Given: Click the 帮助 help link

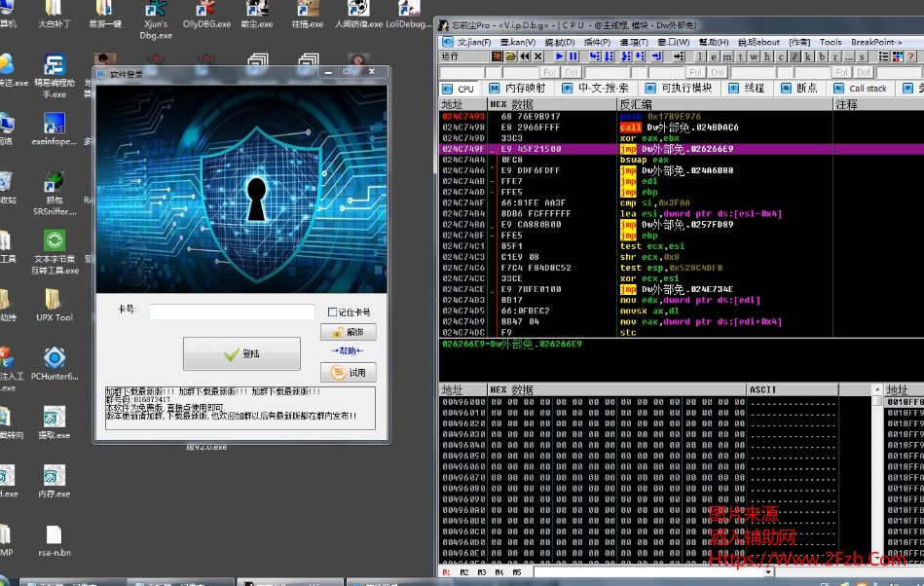Looking at the screenshot, I should (x=348, y=351).
